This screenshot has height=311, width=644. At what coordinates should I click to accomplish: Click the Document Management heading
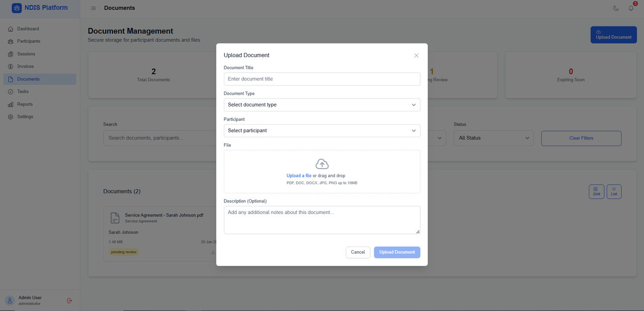[130, 31]
